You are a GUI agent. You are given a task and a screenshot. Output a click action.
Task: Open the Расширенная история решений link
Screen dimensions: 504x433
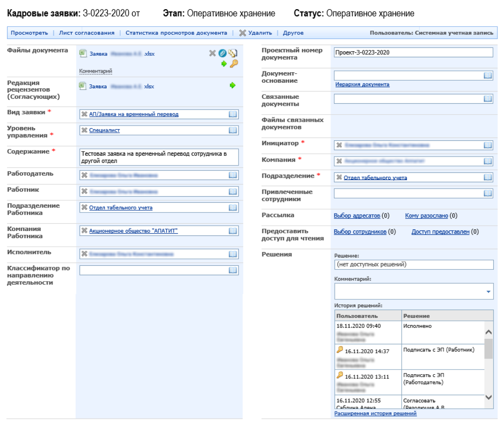point(375,413)
